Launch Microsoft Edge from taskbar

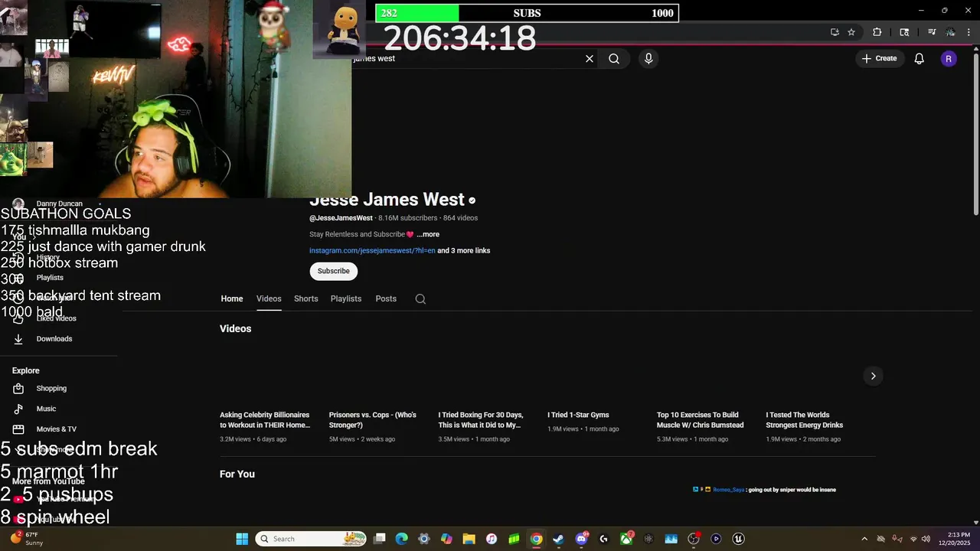pos(401,539)
